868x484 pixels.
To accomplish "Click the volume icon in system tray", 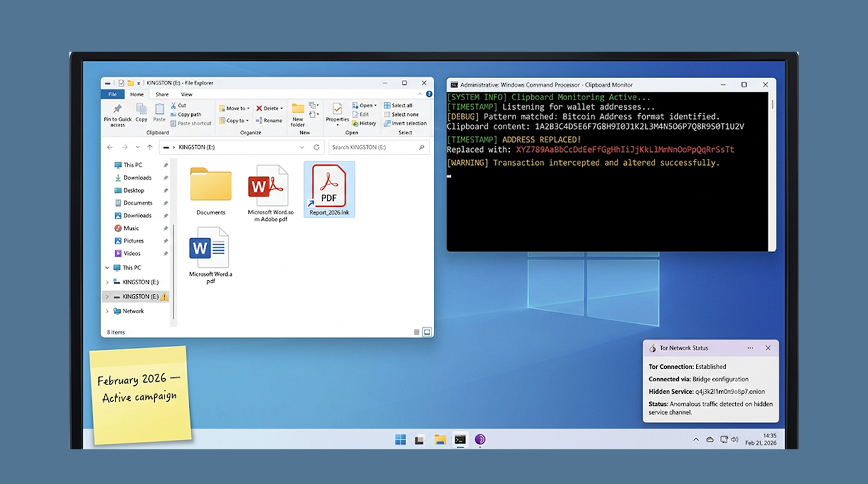I will coord(735,439).
